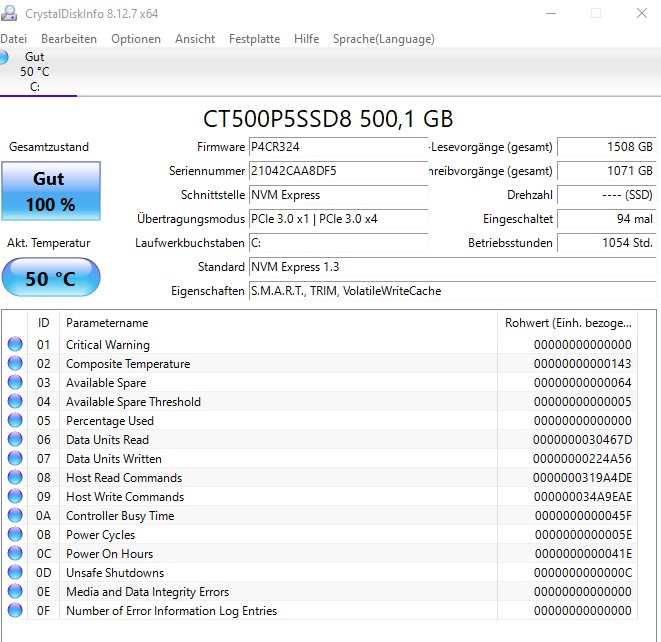Click the Akt. Temperatur label
Image resolution: width=661 pixels, height=642 pixels.
tap(48, 243)
